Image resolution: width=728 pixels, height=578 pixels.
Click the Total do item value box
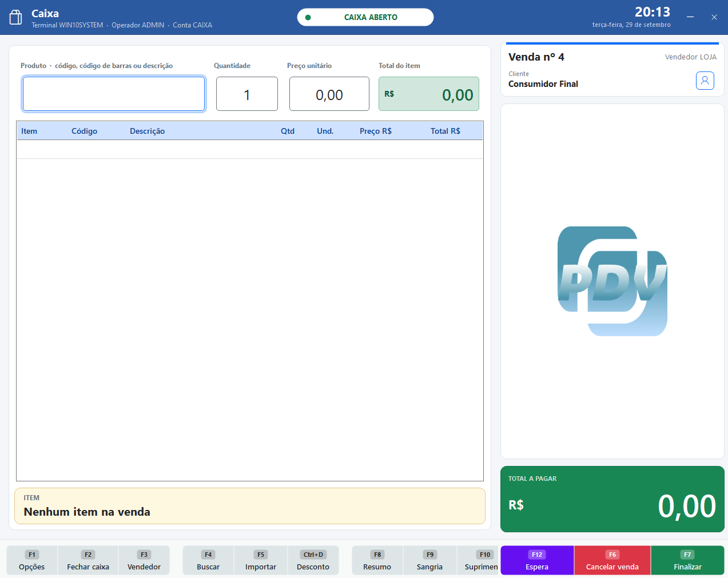click(429, 94)
